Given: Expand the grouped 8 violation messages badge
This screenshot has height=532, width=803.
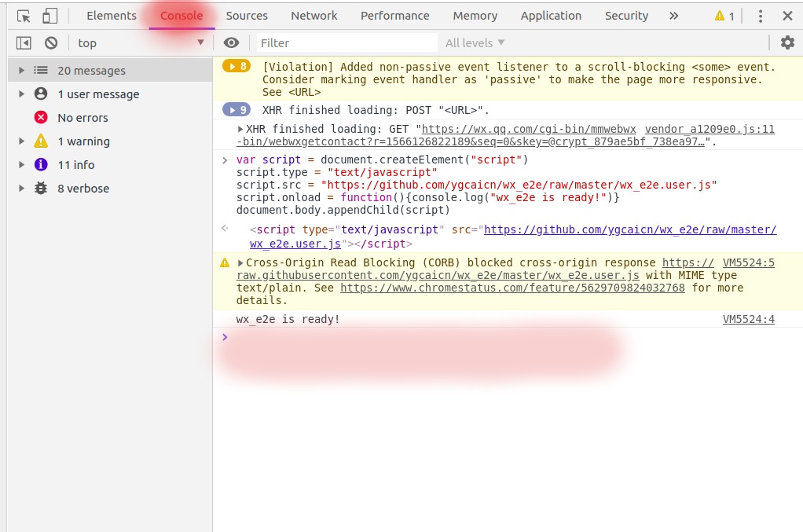Looking at the screenshot, I should point(236,66).
